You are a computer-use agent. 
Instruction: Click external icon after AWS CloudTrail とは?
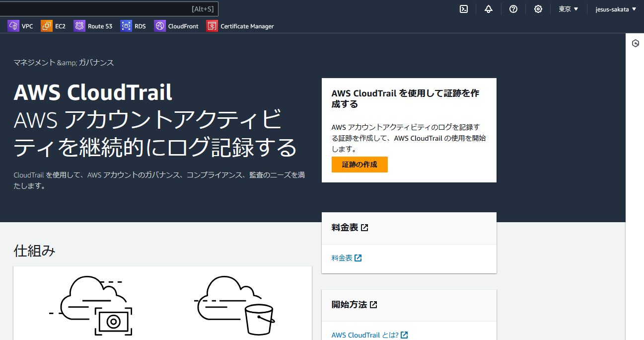(404, 335)
